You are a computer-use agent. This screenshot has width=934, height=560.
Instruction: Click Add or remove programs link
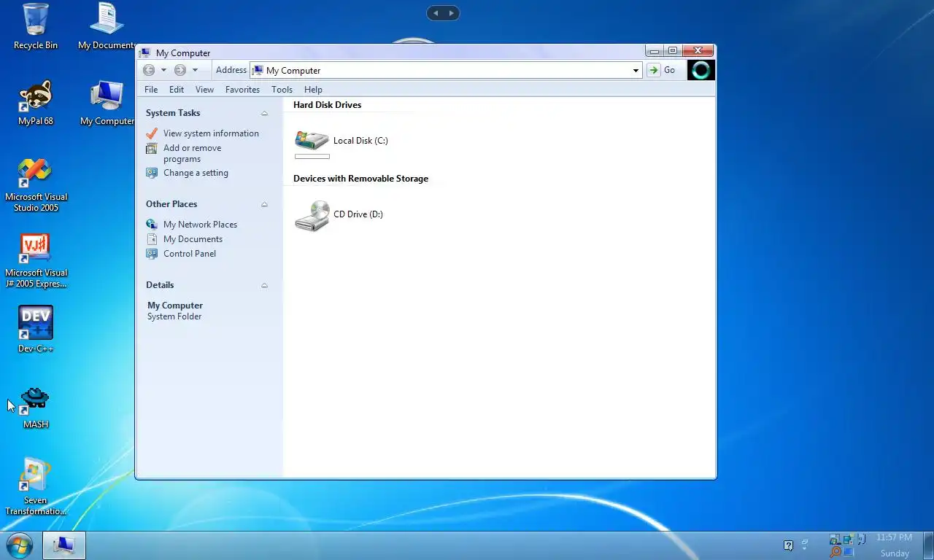[x=192, y=153]
